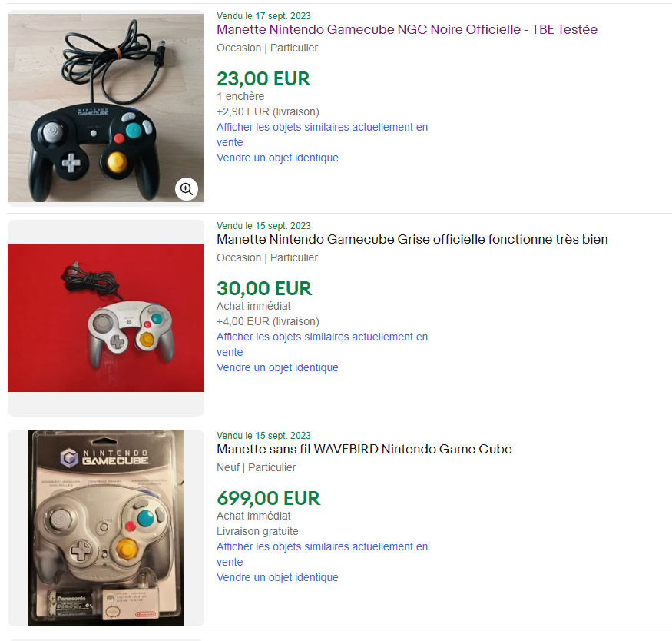Click the 'Livraison gratuite' shipping text
The height and width of the screenshot is (641, 672).
[257, 531]
